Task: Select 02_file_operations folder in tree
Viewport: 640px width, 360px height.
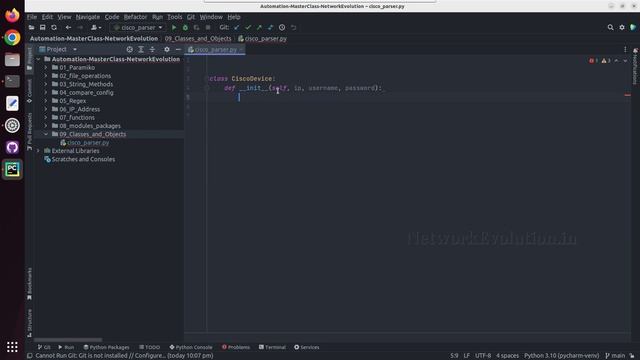Action: tap(85, 76)
